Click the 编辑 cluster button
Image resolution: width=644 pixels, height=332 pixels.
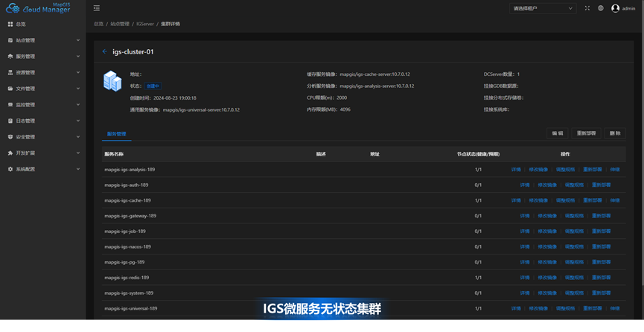558,133
